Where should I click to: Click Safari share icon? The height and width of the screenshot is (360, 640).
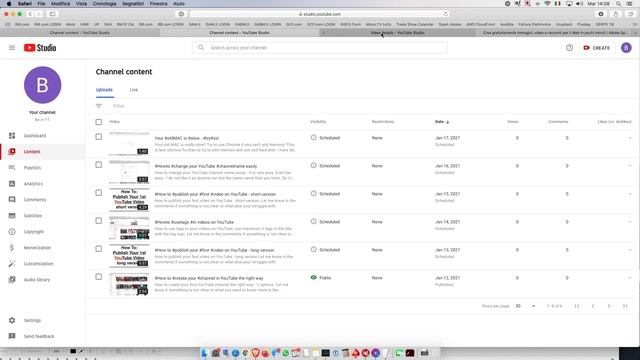click(616, 14)
